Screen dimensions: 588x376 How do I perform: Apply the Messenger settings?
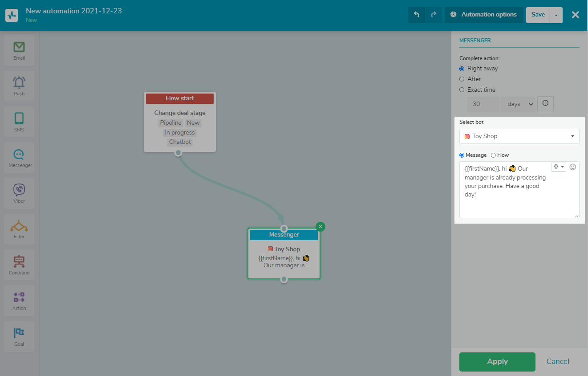497,362
